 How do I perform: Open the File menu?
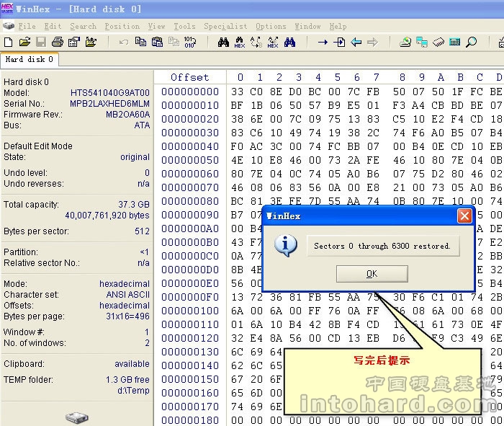click(27, 26)
